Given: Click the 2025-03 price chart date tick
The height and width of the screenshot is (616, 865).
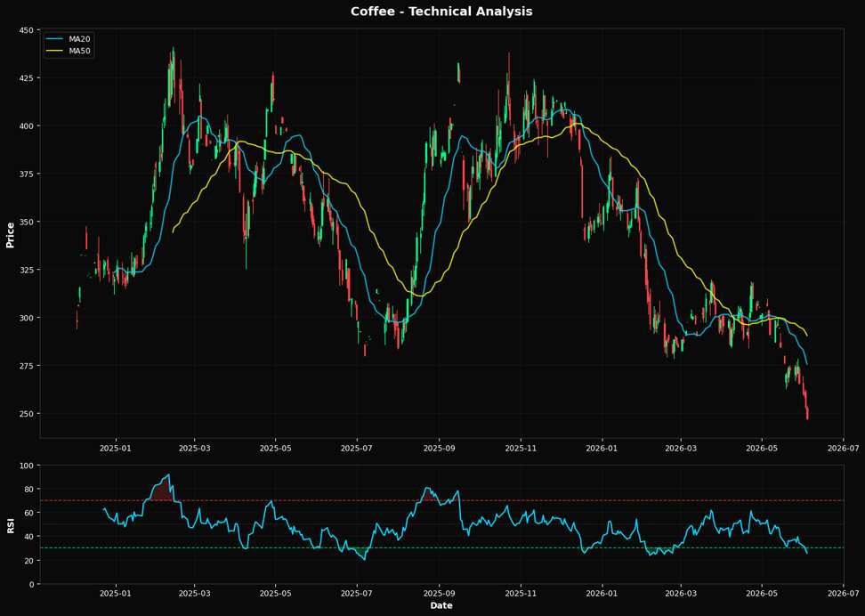Looking at the screenshot, I should coord(194,448).
